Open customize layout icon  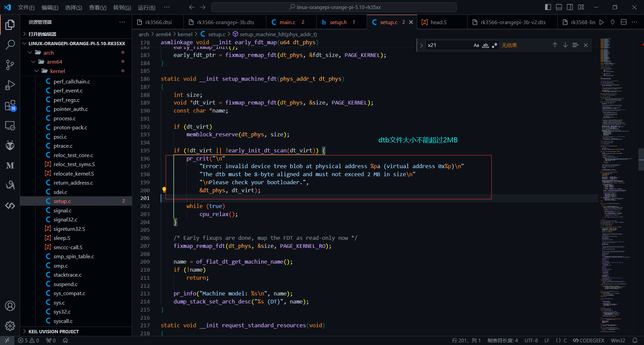pyautogui.click(x=581, y=7)
